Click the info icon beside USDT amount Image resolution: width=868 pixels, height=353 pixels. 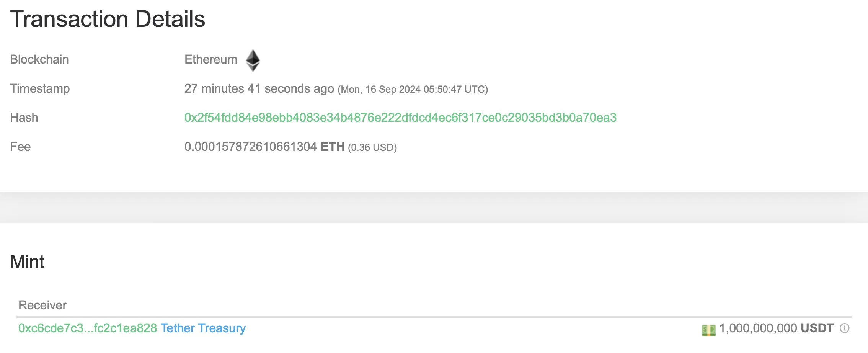pos(844,328)
